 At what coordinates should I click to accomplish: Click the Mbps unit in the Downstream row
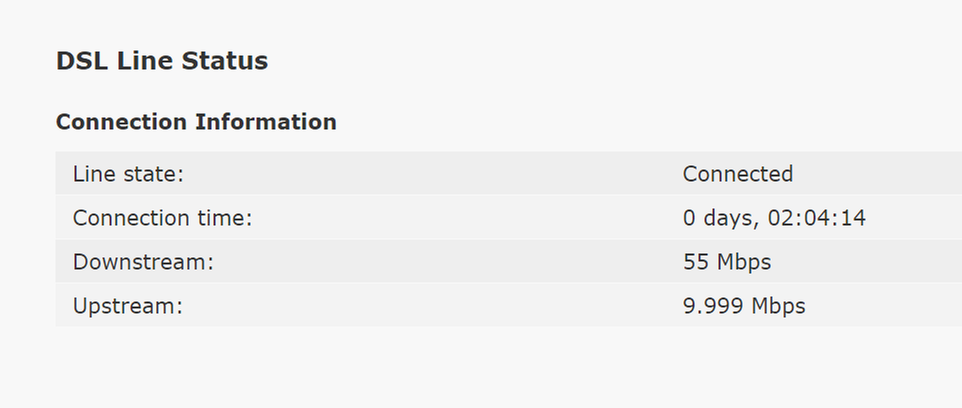click(x=744, y=262)
